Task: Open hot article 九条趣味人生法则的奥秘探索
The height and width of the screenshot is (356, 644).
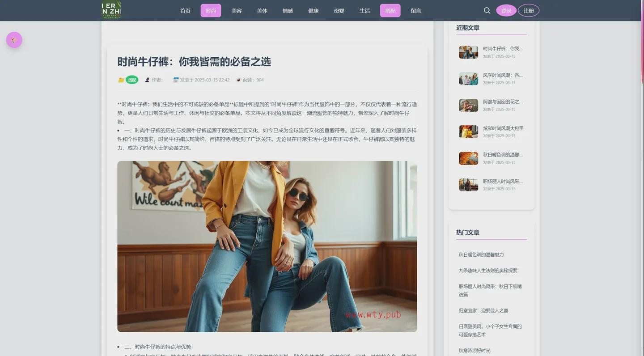Action: [487, 271]
